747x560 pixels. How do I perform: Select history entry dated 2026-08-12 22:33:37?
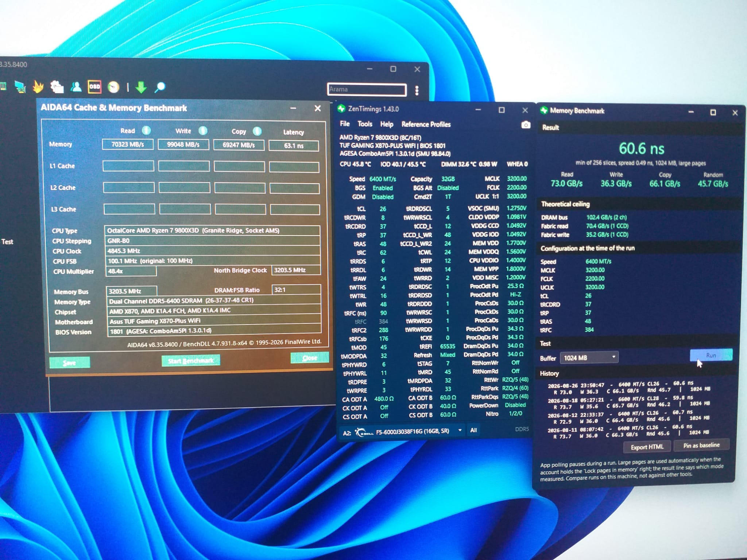[629, 417]
